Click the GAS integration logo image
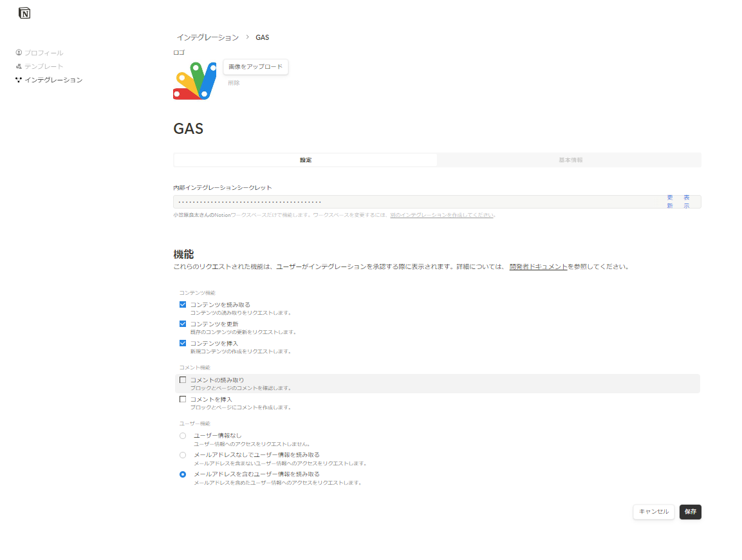Image resolution: width=742 pixels, height=560 pixels. coord(194,81)
